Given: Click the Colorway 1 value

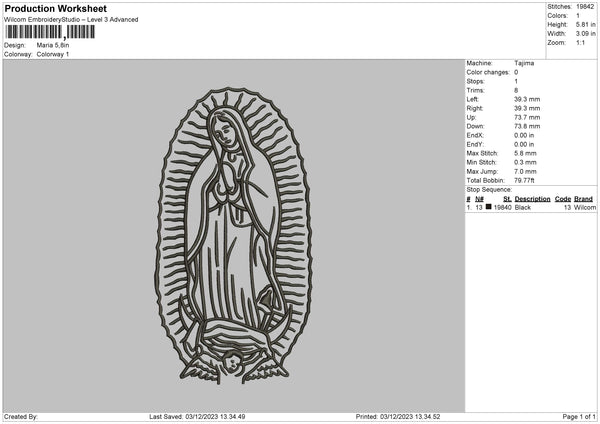Looking at the screenshot, I should [53, 54].
